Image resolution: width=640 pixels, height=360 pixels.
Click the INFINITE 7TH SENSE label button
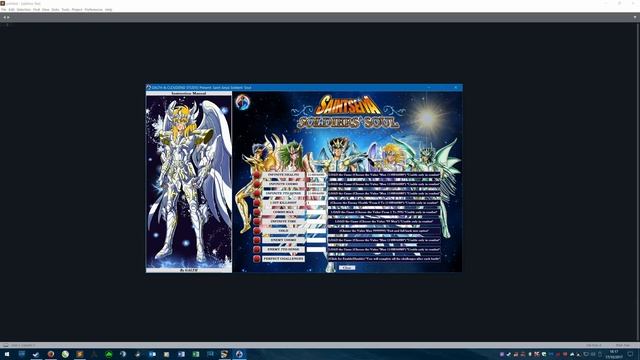[283, 193]
